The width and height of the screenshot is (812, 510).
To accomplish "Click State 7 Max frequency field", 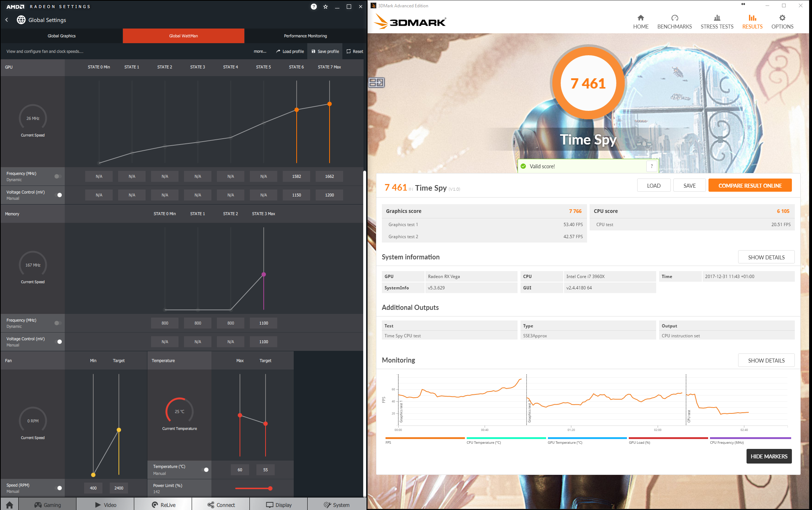I will pyautogui.click(x=329, y=176).
